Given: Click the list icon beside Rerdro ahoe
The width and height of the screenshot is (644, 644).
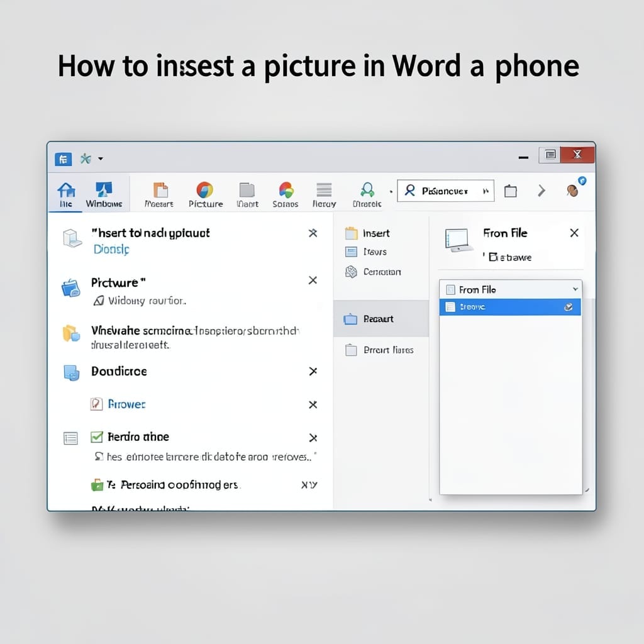Looking at the screenshot, I should (70, 438).
